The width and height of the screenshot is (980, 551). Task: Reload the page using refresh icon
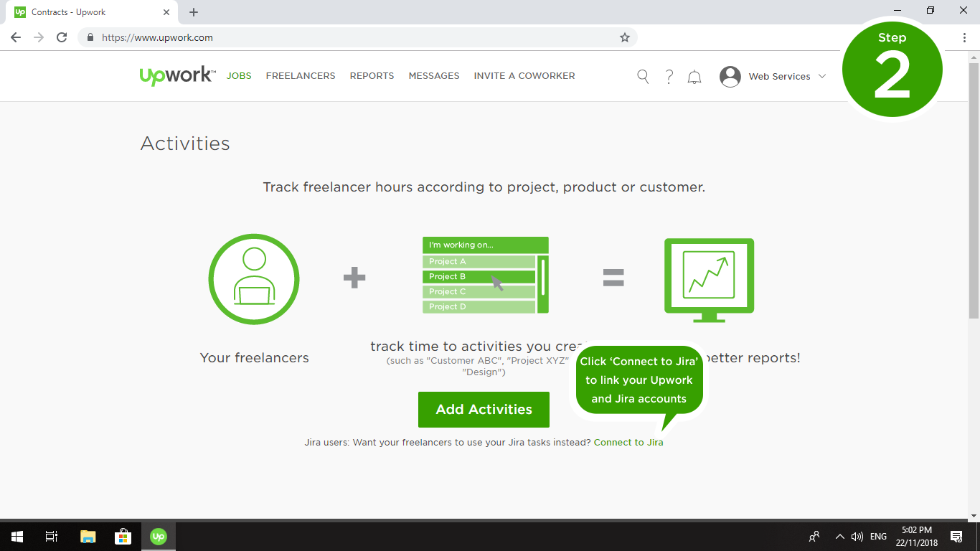[62, 37]
